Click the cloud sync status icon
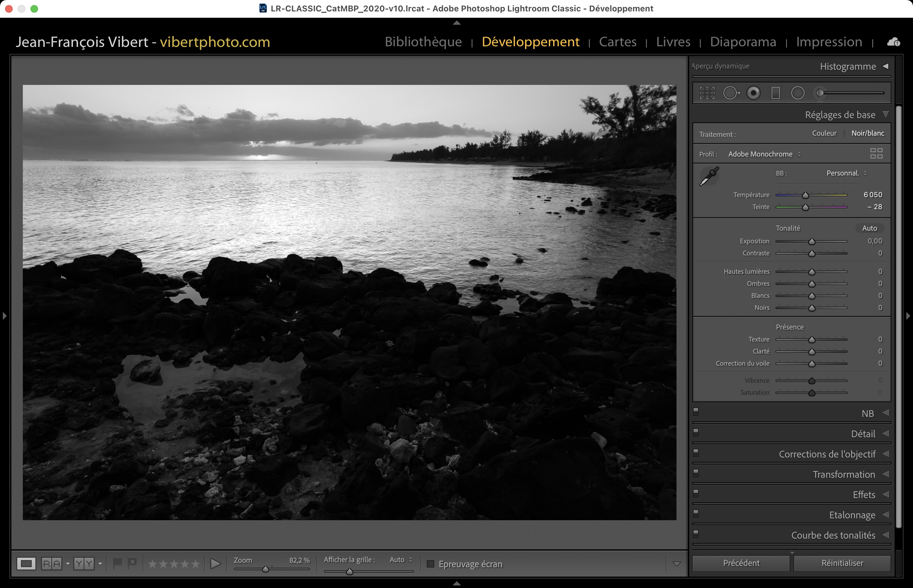 893,42
